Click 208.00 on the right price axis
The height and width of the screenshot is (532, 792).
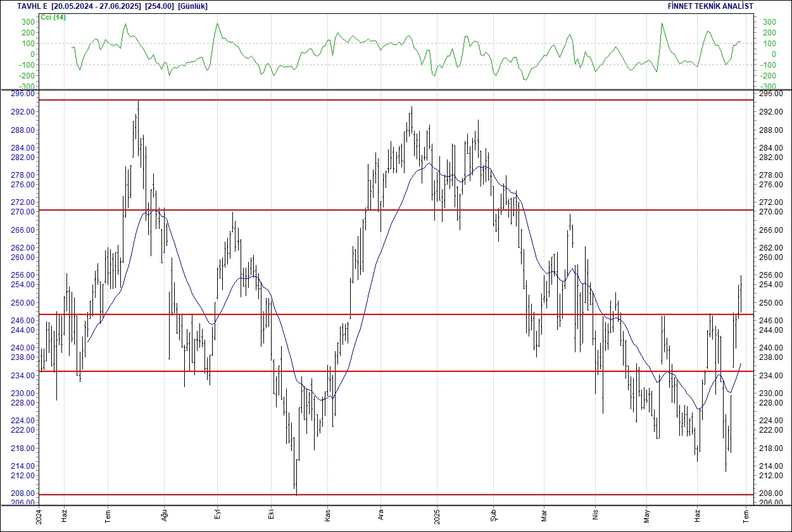771,493
